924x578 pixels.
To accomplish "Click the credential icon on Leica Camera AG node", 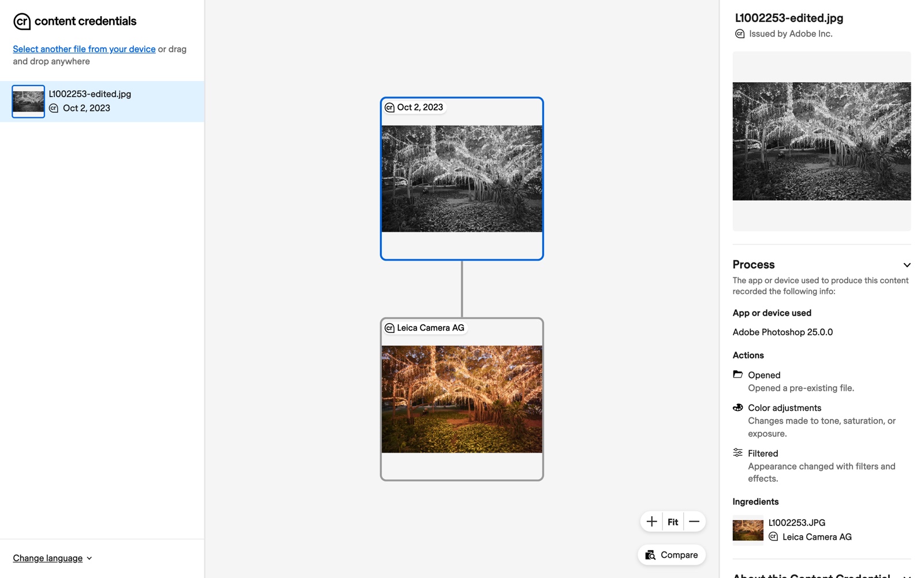I will (390, 328).
